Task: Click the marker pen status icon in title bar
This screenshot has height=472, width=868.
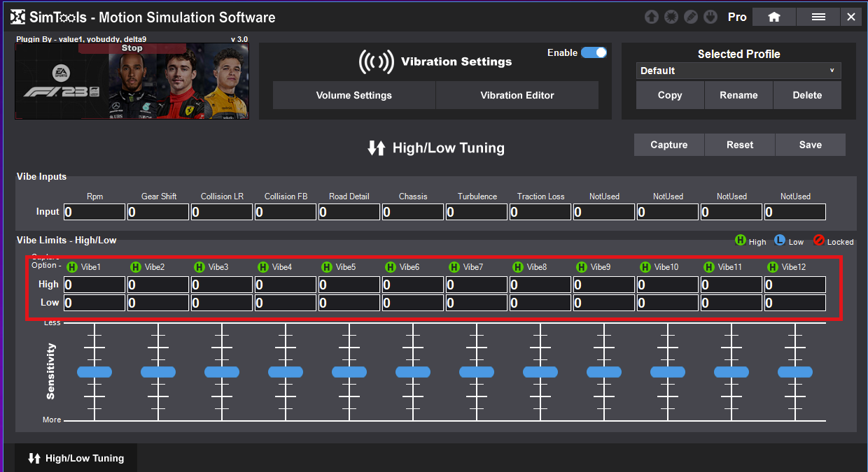Action: tap(691, 17)
